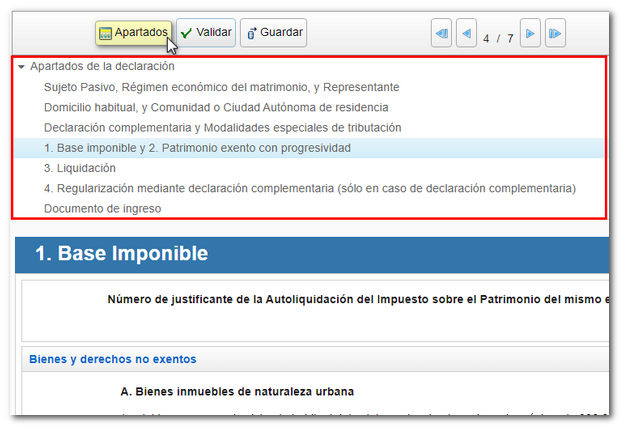Click the 1. Base Imponible header

click(122, 253)
